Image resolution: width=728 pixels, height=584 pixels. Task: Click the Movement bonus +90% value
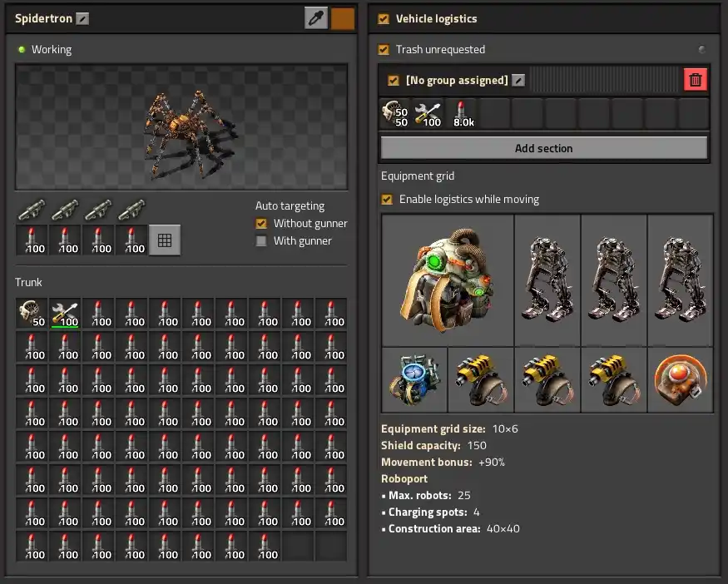[492, 462]
